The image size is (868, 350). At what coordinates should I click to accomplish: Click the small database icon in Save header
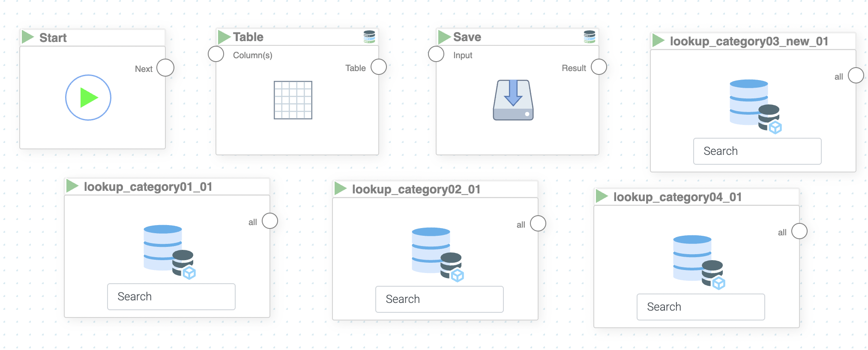coord(590,37)
